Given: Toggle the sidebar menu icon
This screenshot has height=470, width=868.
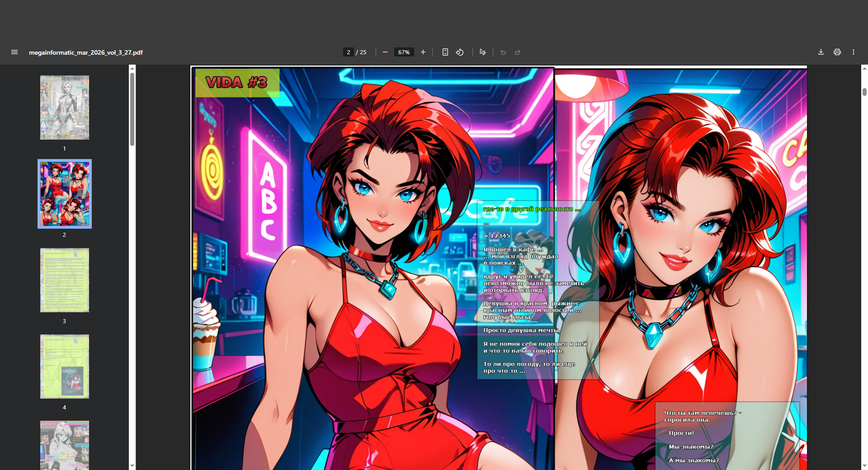Looking at the screenshot, I should point(14,52).
